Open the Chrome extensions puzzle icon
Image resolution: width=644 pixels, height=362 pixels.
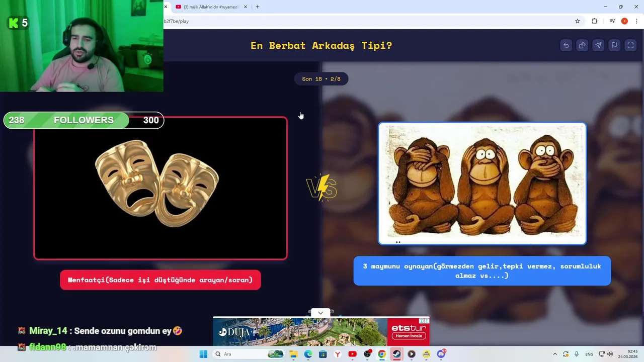595,21
